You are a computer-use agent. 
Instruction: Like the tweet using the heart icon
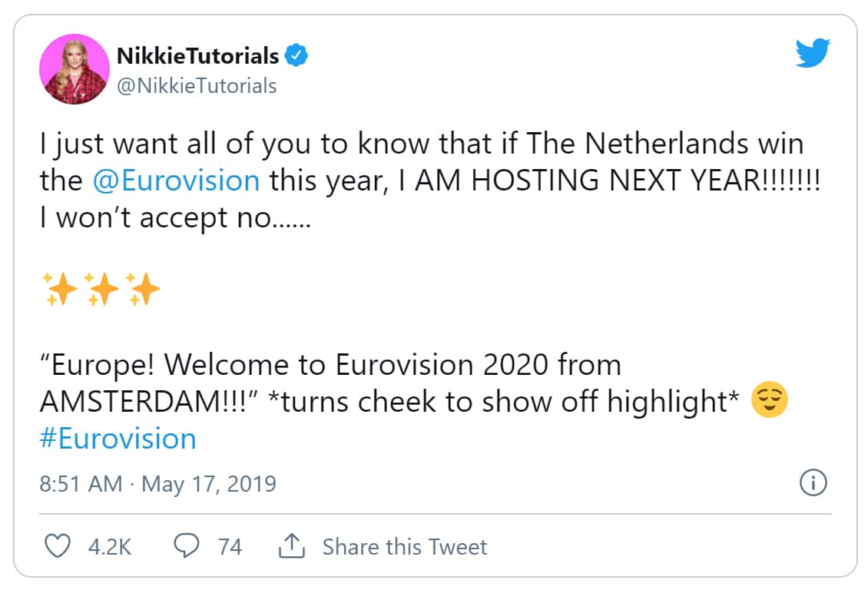tap(58, 547)
